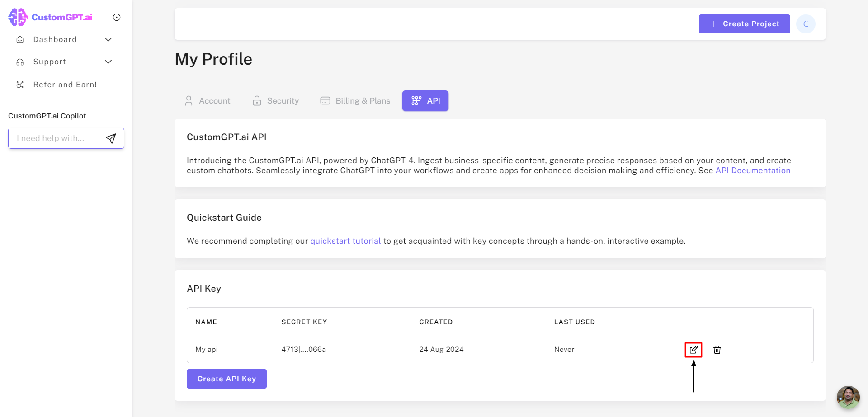Send the Copilot message via paper plane
Image resolution: width=868 pixels, height=417 pixels.
[x=111, y=138]
